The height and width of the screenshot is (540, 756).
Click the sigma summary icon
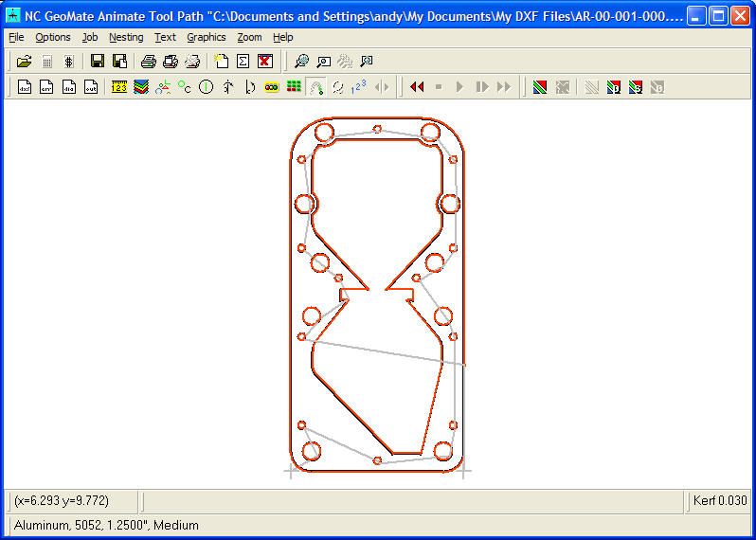point(243,62)
